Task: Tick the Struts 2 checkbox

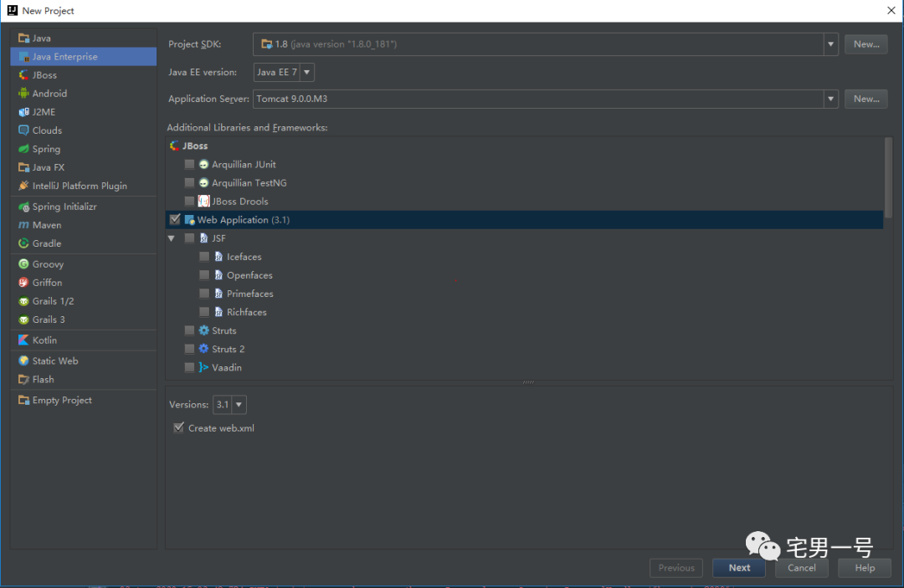Action: click(189, 349)
